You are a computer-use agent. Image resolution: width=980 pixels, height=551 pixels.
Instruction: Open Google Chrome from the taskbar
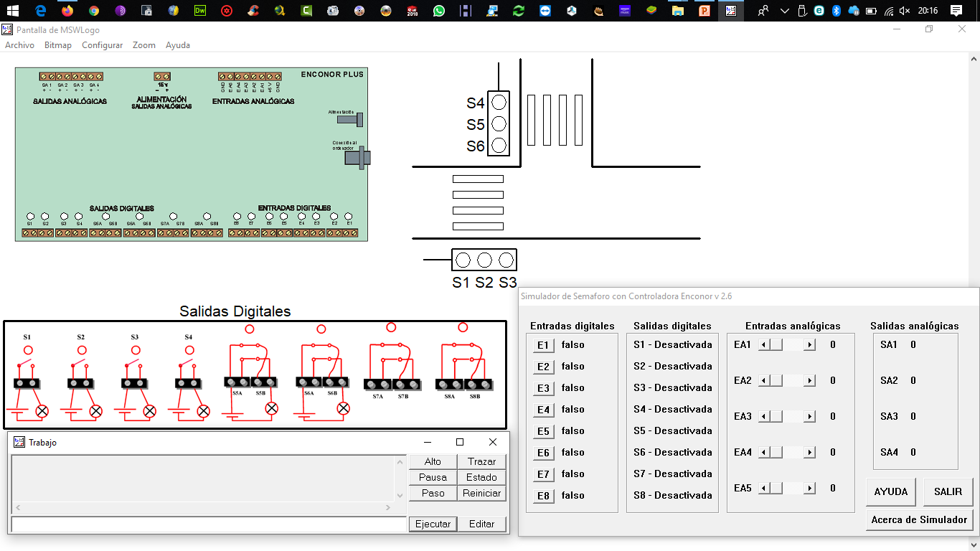point(94,11)
